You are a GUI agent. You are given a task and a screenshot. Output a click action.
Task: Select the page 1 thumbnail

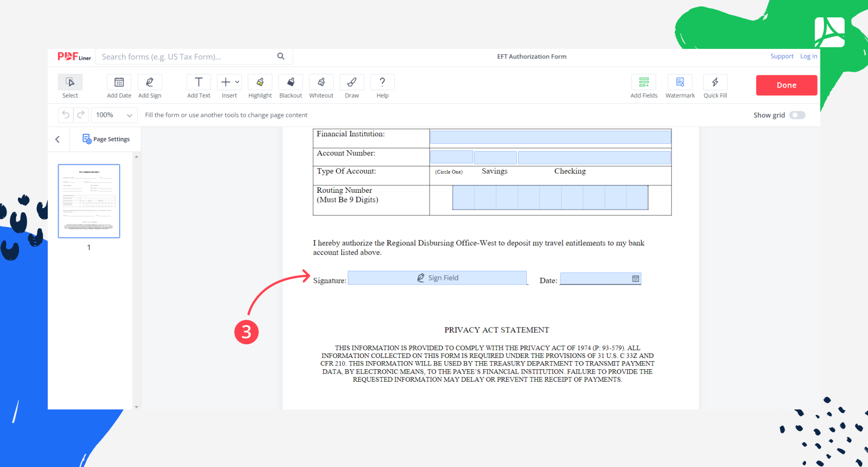89,201
